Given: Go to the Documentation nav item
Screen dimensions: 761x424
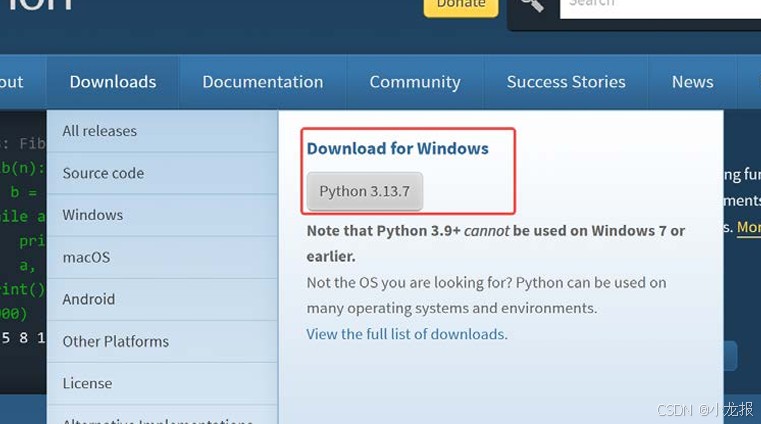Looking at the screenshot, I should [263, 82].
